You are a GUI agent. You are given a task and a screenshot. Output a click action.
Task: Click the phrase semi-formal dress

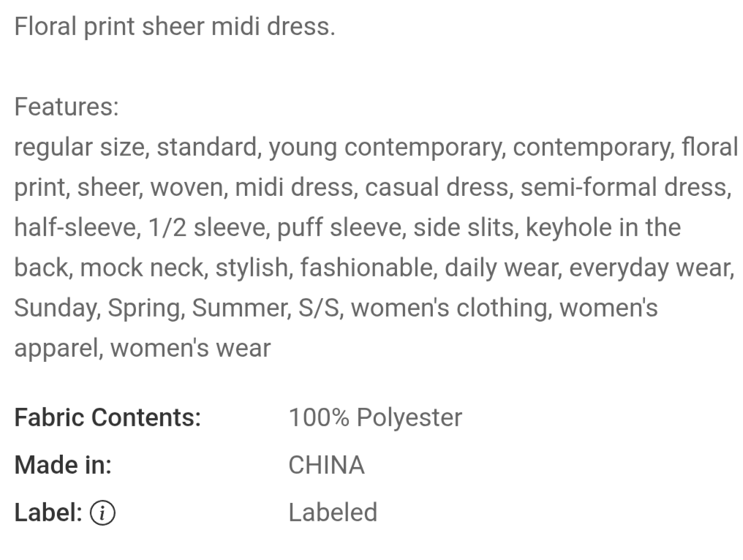624,187
